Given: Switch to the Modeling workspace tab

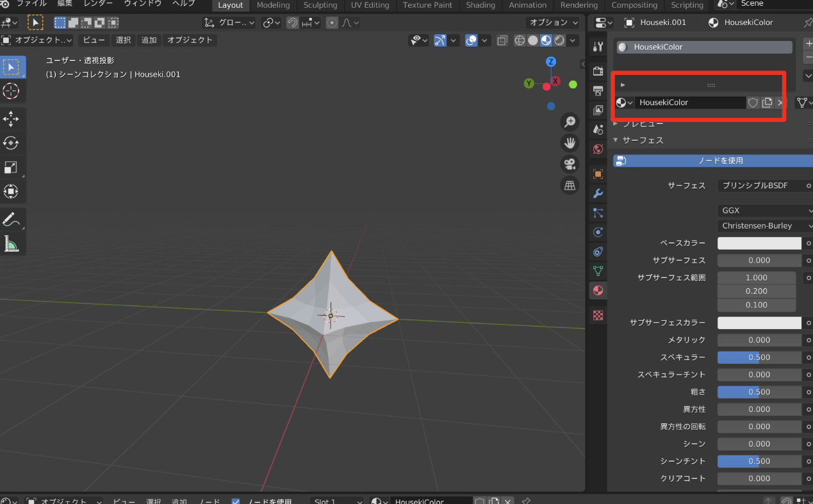Looking at the screenshot, I should 273,5.
